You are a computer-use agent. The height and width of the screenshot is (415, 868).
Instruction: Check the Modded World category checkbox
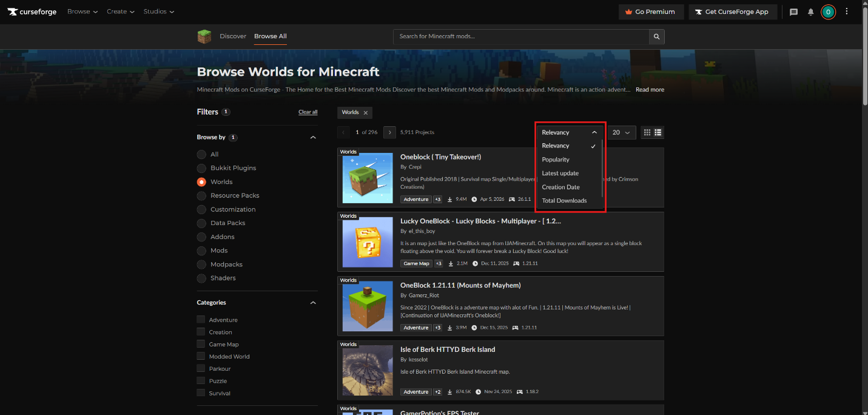coord(201,356)
